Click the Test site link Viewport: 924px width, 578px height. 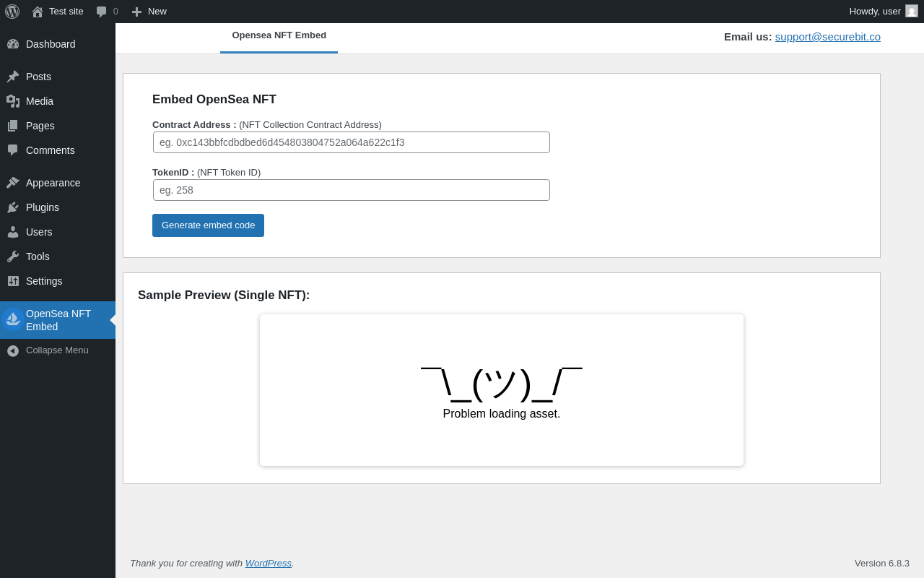58,12
